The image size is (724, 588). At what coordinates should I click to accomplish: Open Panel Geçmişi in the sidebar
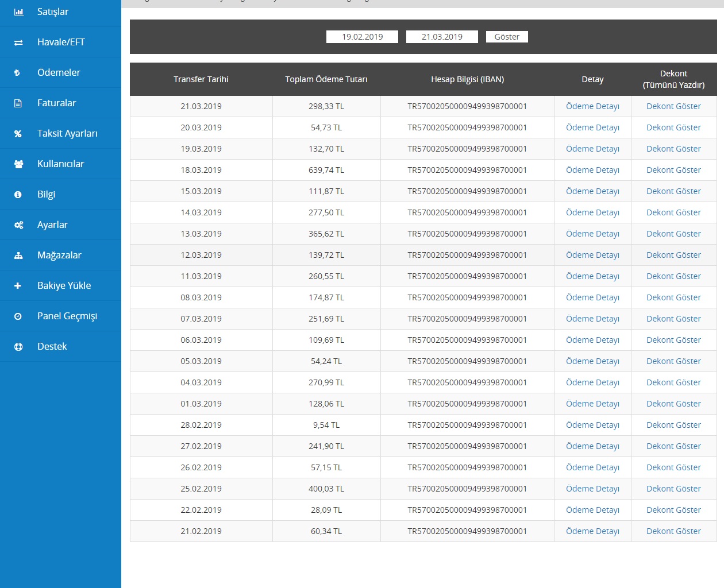point(60,316)
